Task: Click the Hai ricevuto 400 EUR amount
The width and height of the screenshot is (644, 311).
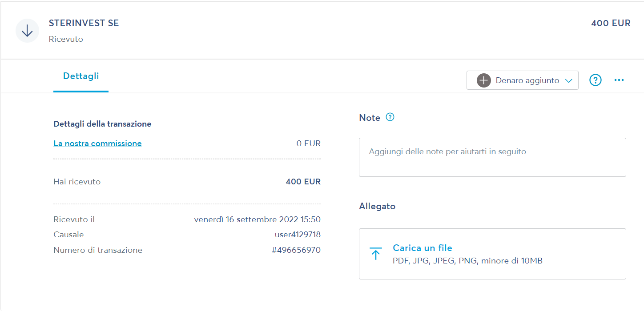Action: pos(303,182)
